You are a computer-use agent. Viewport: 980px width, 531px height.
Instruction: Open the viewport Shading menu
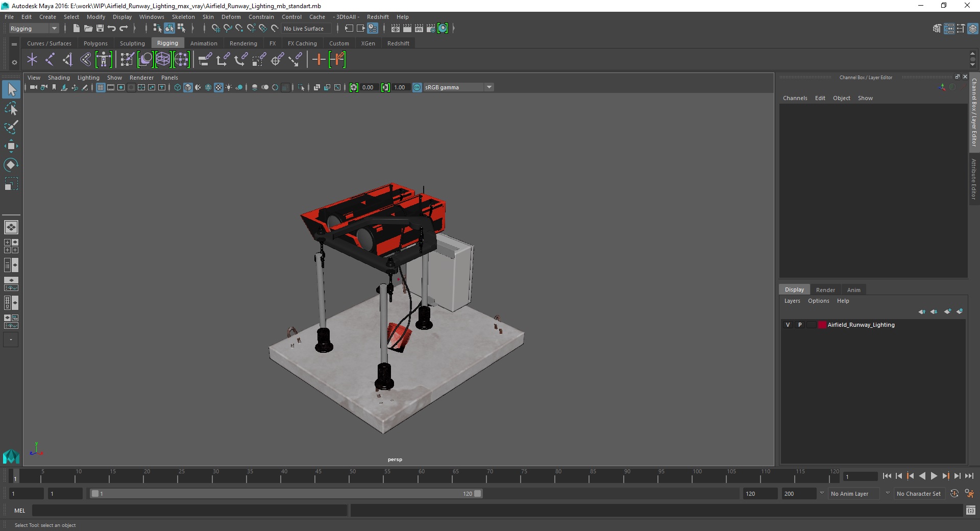[x=59, y=78]
